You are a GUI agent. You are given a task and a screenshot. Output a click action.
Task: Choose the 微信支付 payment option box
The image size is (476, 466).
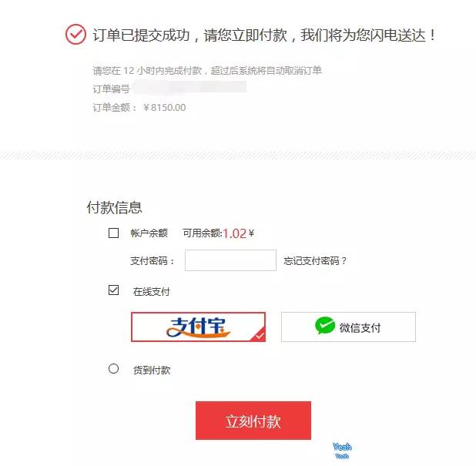(348, 327)
